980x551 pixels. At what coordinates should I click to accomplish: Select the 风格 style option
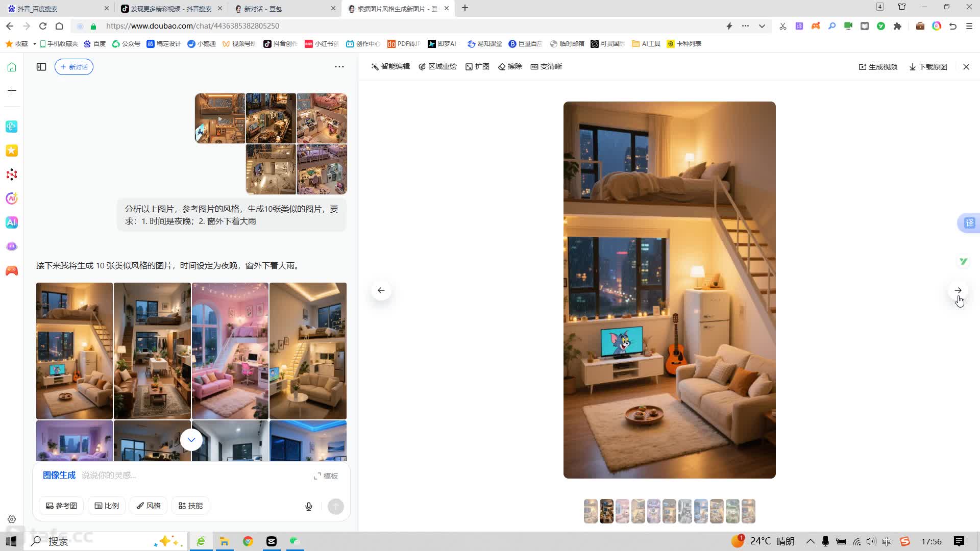tap(149, 506)
